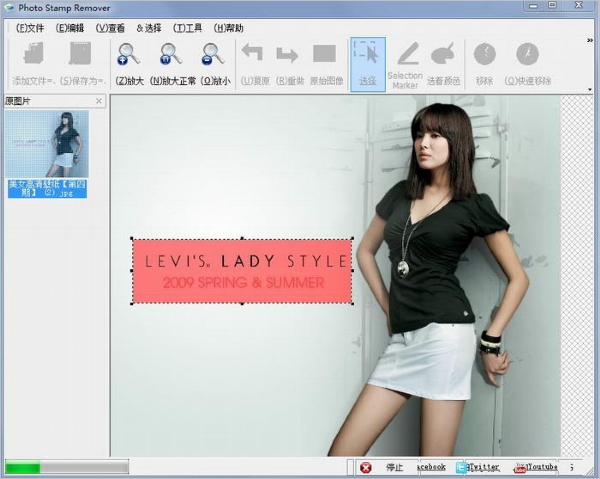
Task: Activate the rectangle Select (选择) tool
Action: tap(367, 64)
